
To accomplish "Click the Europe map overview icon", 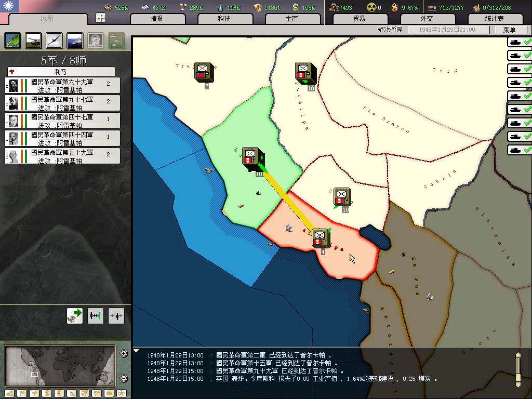I will (12, 40).
